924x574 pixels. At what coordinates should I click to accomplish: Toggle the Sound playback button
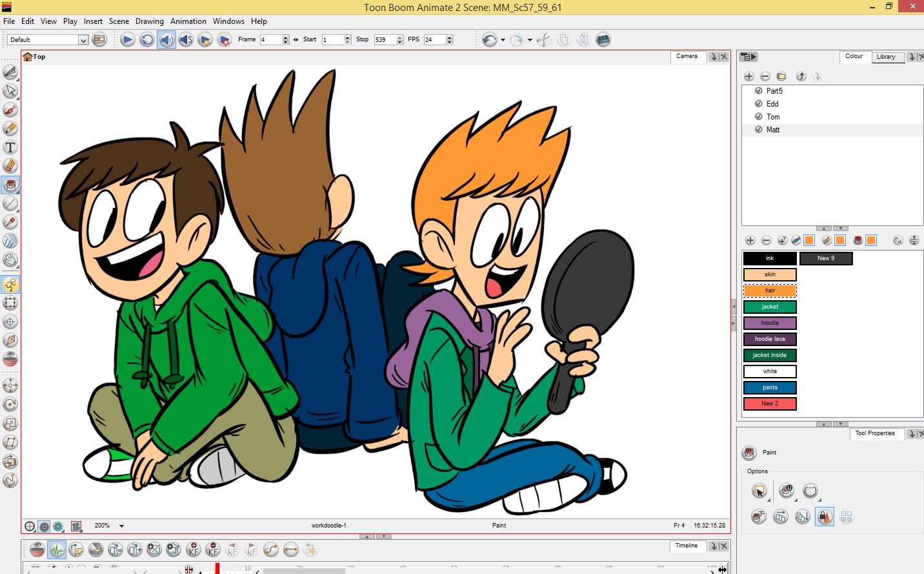point(166,40)
